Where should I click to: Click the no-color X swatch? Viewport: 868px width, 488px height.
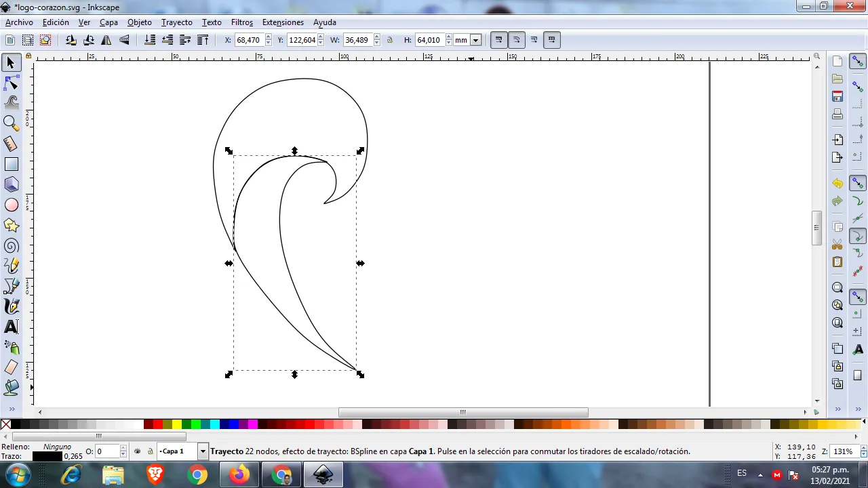pos(5,424)
